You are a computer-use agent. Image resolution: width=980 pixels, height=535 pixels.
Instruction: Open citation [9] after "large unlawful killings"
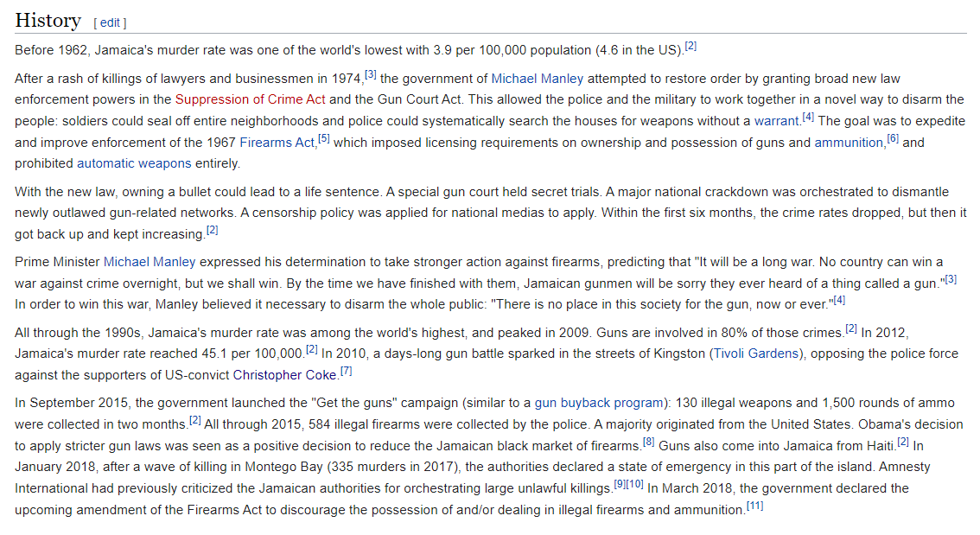620,484
